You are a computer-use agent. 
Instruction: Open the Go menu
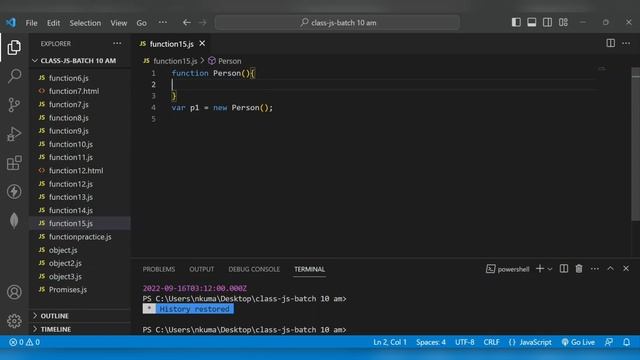tap(142, 23)
